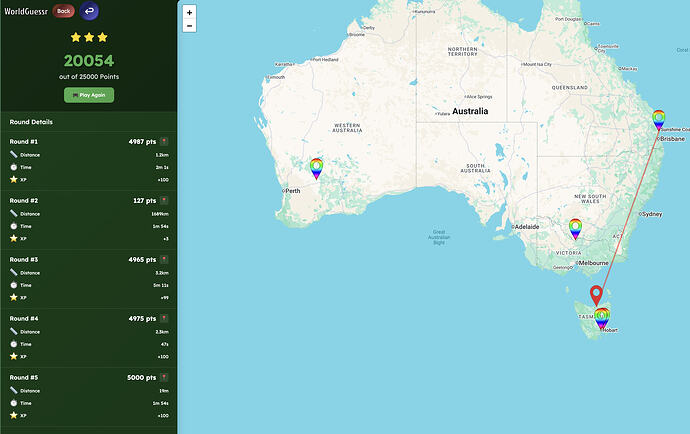This screenshot has width=690, height=434.
Task: Click the WorldGuessr logo text
Action: (x=26, y=11)
